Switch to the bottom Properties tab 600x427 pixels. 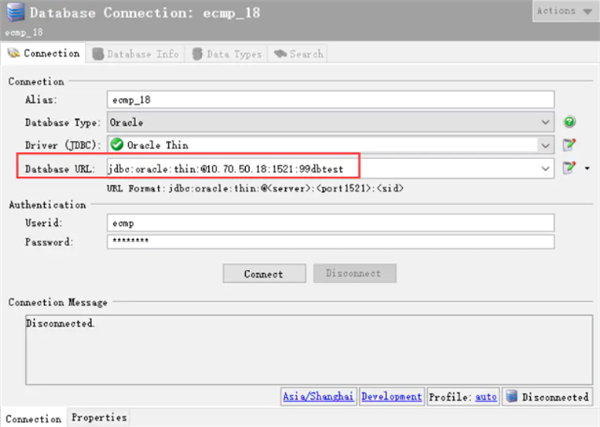point(99,418)
